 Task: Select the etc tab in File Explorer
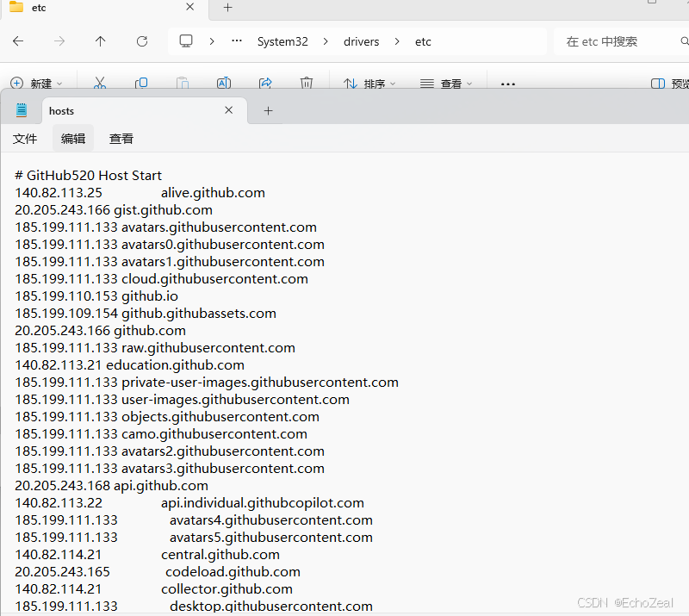point(104,8)
